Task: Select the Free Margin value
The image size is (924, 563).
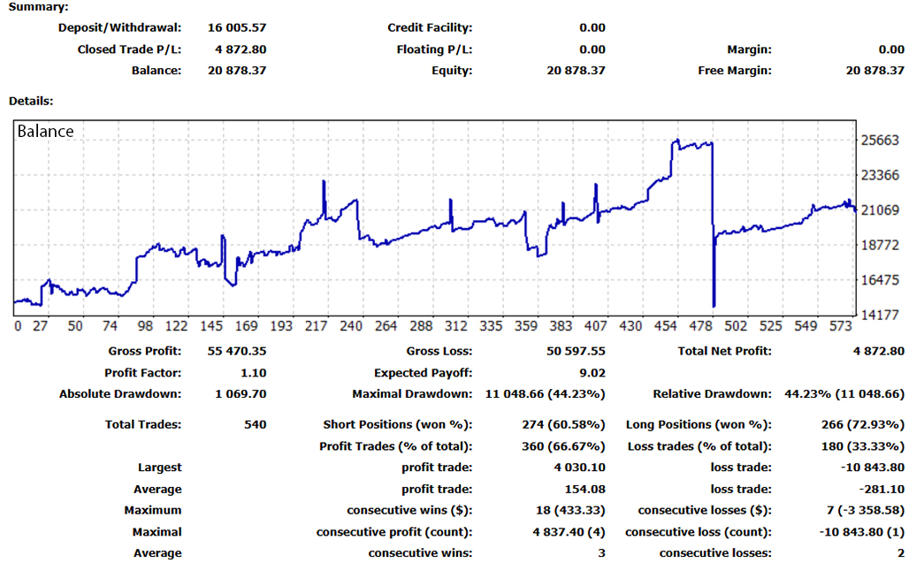Action: point(876,71)
